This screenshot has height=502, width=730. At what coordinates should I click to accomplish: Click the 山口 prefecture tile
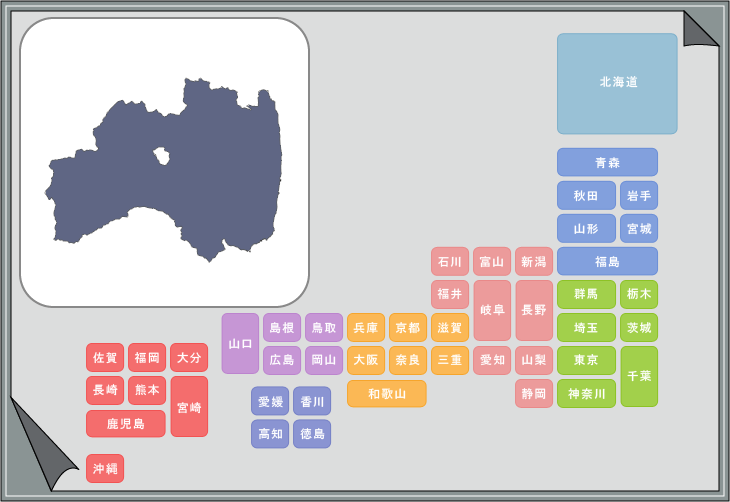click(240, 343)
